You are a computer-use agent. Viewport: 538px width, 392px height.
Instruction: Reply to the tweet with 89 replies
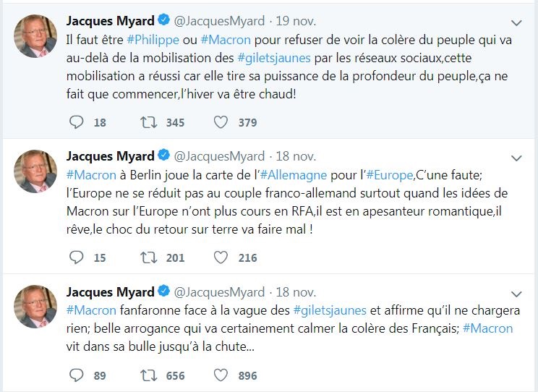77,375
